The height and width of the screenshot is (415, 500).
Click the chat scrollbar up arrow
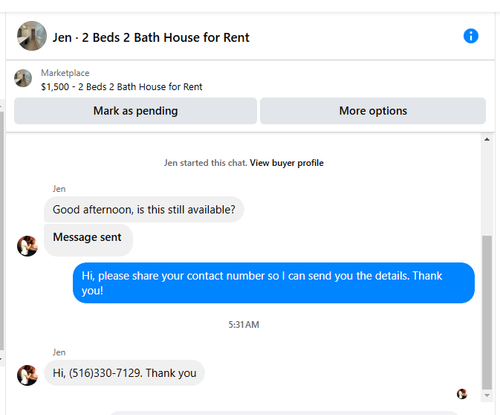coord(487,140)
